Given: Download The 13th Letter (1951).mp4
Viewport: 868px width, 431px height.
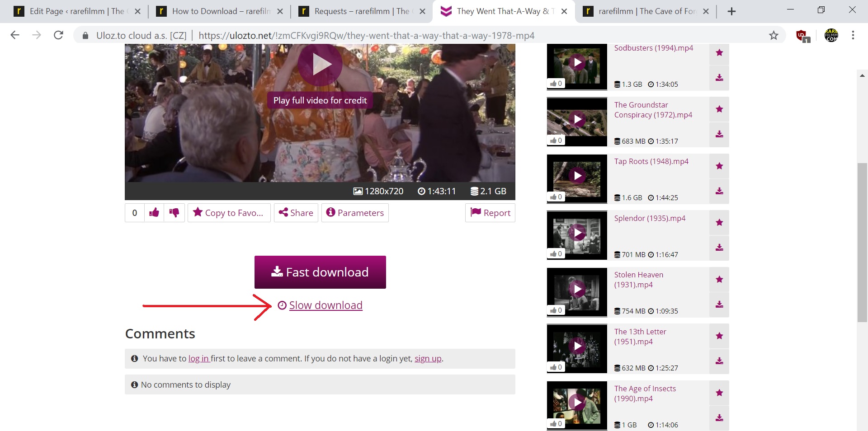Looking at the screenshot, I should (x=719, y=361).
